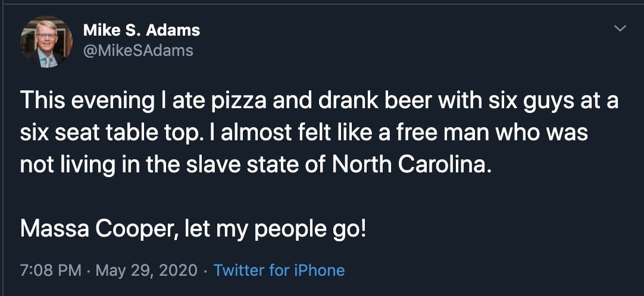Click the 7:08 PM timestamp
The image size is (644, 296).
coord(51,270)
